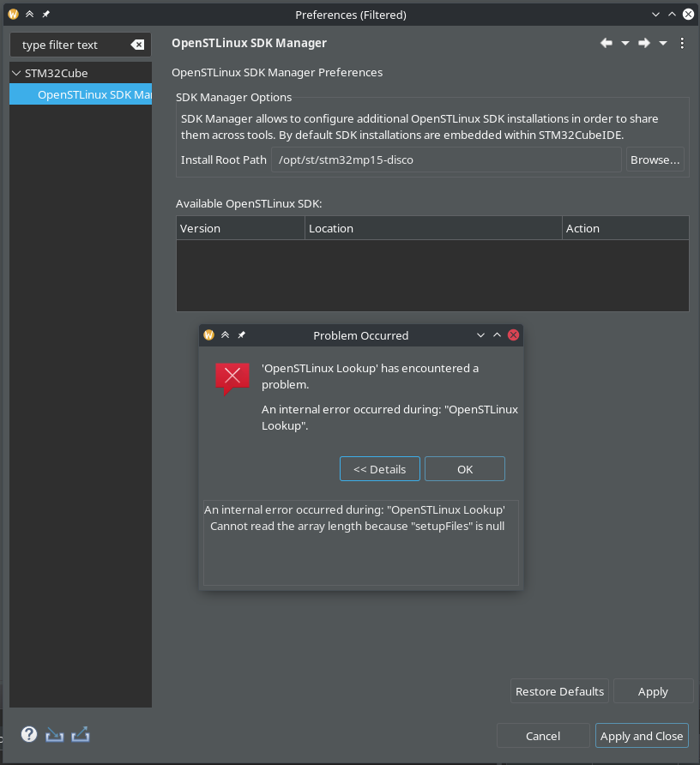Collapse the STM32Cube tree node
The width and height of the screenshot is (700, 765).
[15, 73]
